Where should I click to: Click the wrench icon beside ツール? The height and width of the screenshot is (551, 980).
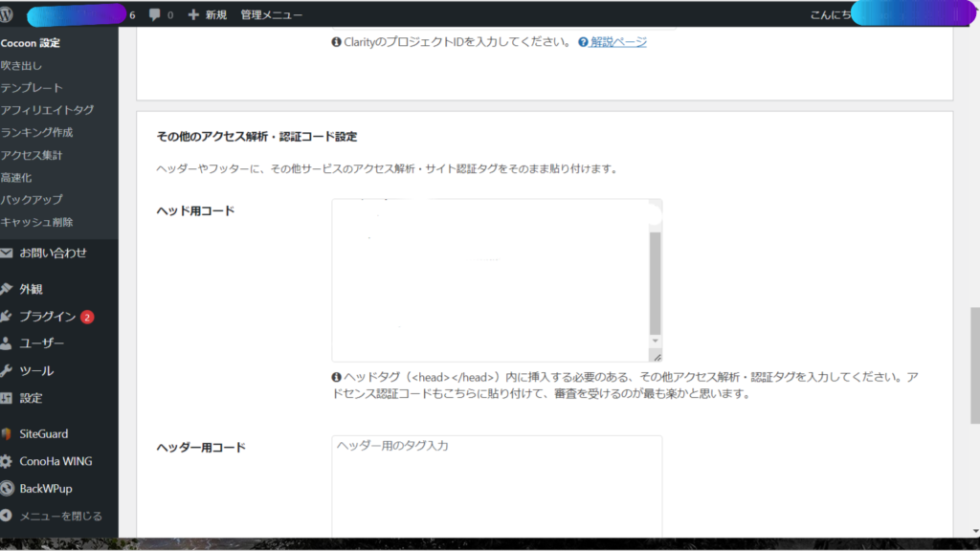click(7, 371)
